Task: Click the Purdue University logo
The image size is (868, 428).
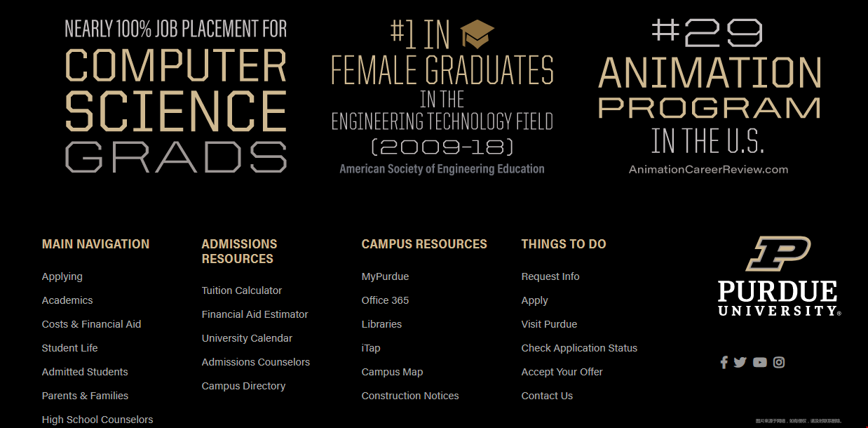Action: 779,276
